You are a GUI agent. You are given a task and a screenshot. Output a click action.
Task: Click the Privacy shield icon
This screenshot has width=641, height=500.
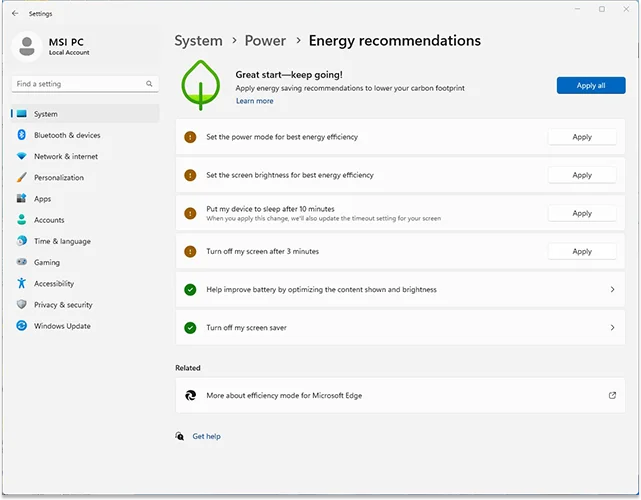[22, 304]
